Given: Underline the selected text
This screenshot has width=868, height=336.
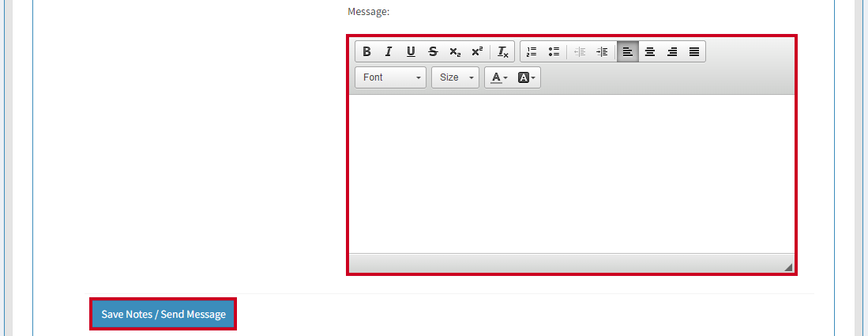Looking at the screenshot, I should 411,51.
